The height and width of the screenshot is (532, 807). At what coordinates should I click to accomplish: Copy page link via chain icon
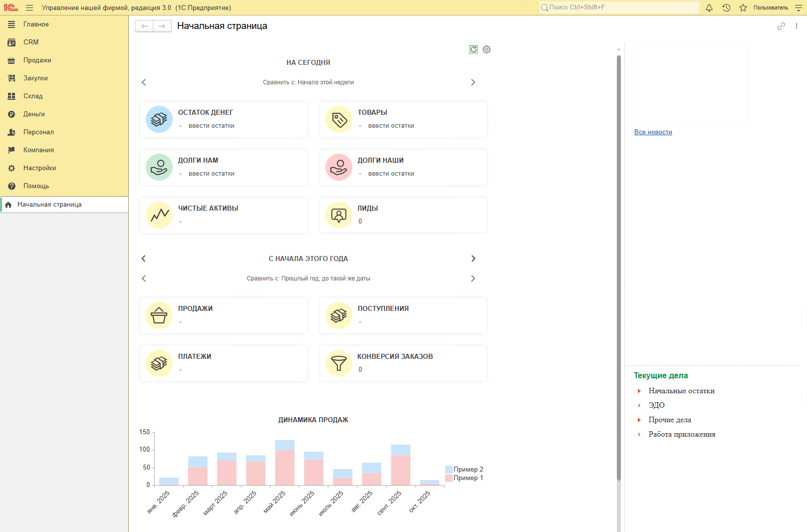coord(781,26)
